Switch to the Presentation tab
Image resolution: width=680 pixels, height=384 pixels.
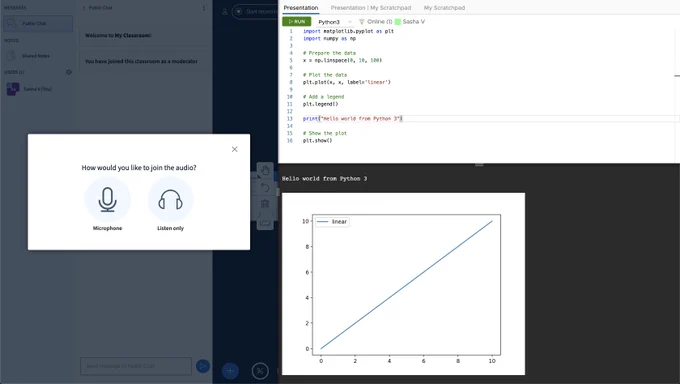point(301,8)
